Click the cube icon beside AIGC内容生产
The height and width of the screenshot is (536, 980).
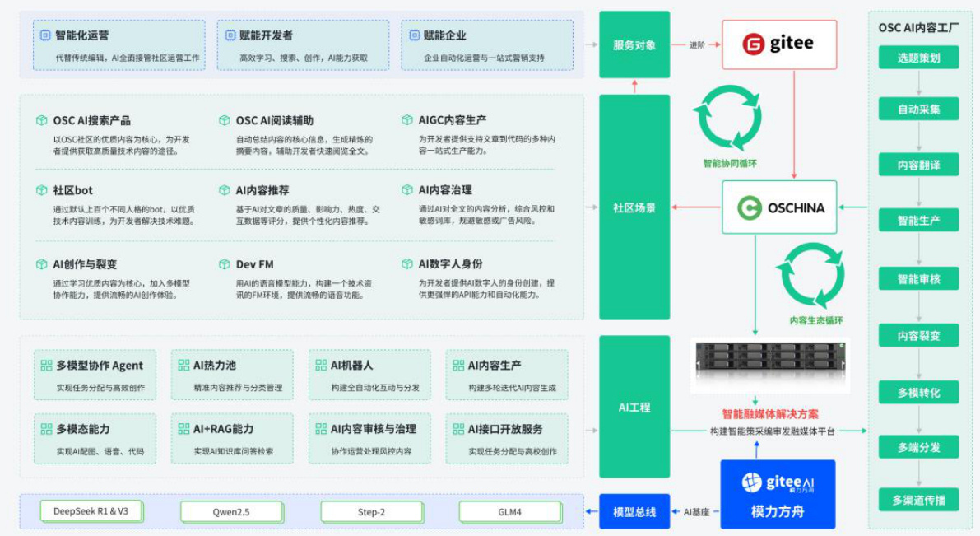point(406,119)
